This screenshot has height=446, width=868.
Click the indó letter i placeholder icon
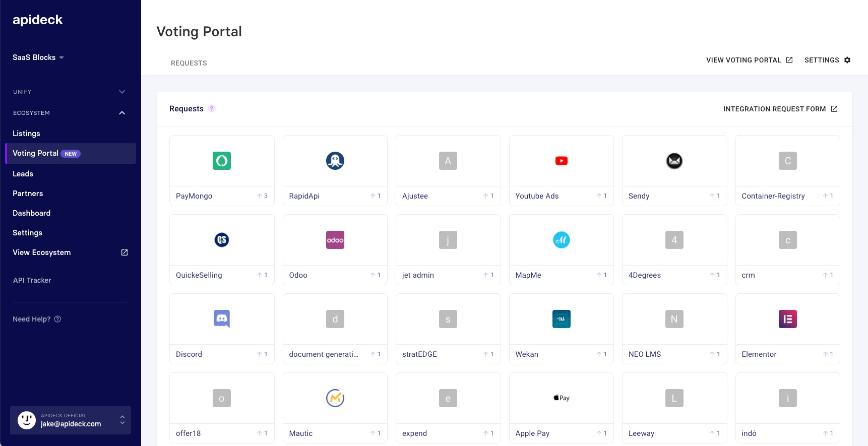[x=788, y=398]
